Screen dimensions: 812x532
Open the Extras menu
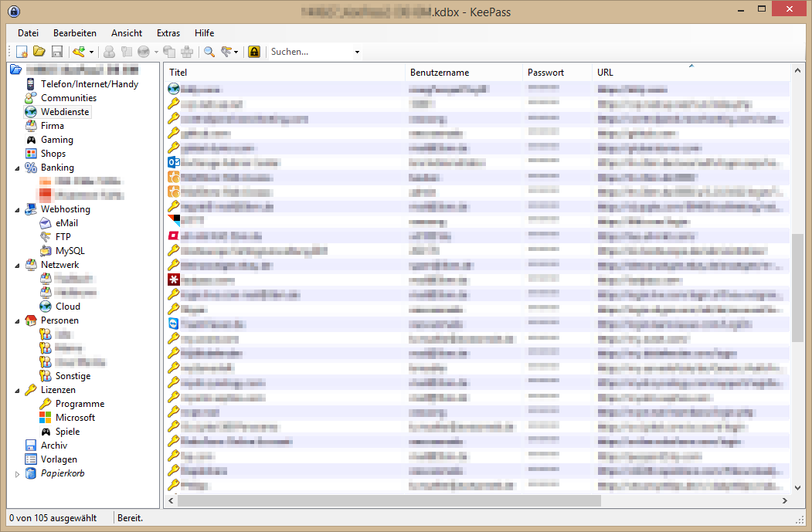(168, 33)
